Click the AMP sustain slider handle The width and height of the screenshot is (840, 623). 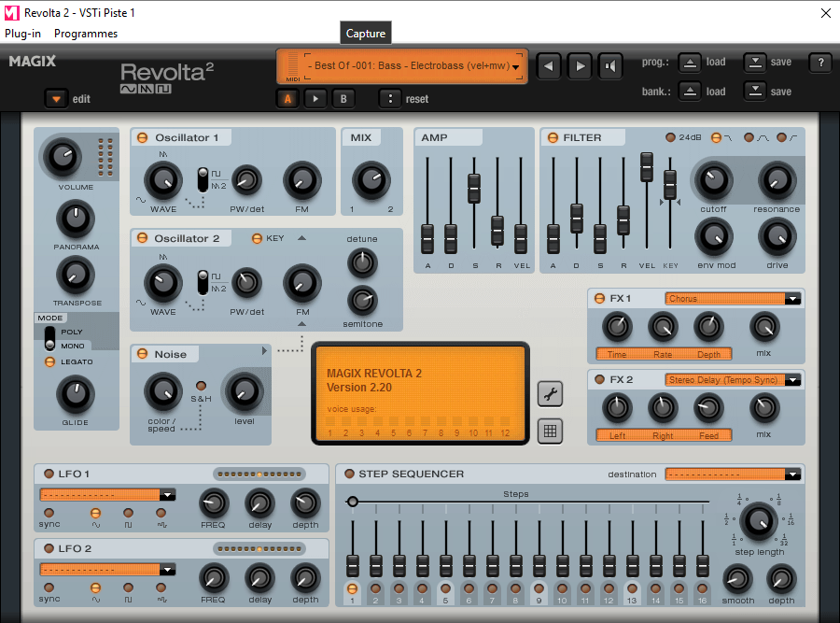474,188
